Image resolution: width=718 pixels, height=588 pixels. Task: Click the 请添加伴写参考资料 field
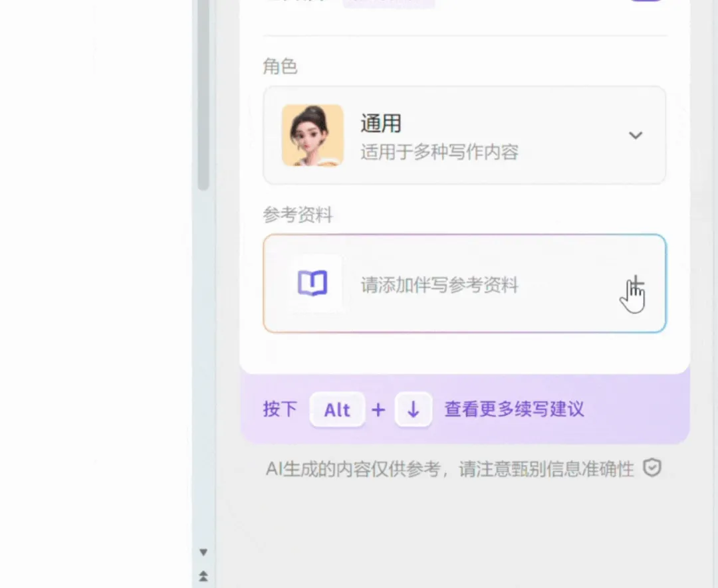pos(439,286)
